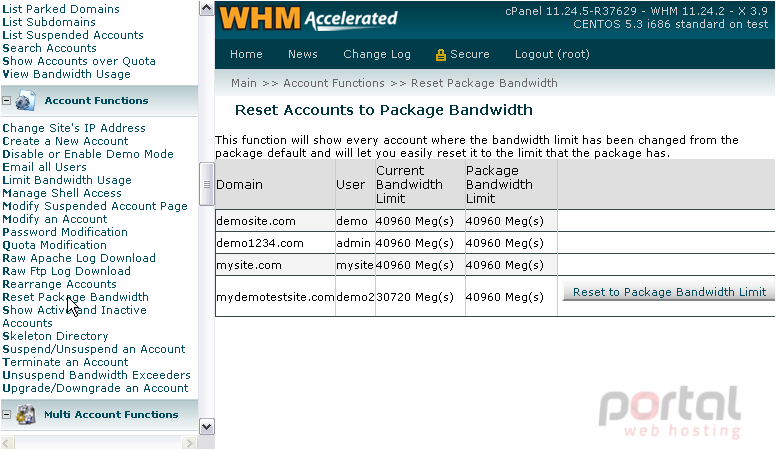Viewport: 776px width, 450px height.
Task: Click the sidebar horizontal scroll right arrow
Action: [189, 443]
